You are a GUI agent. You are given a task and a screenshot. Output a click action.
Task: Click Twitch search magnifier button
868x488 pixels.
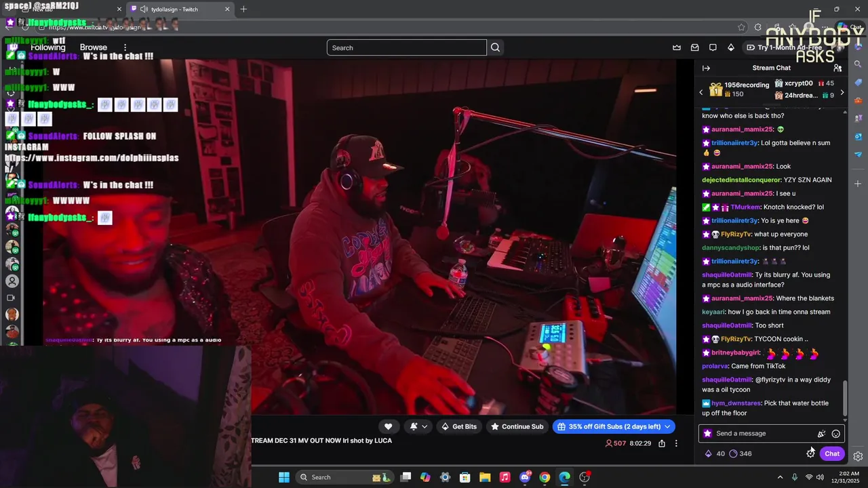(x=495, y=47)
